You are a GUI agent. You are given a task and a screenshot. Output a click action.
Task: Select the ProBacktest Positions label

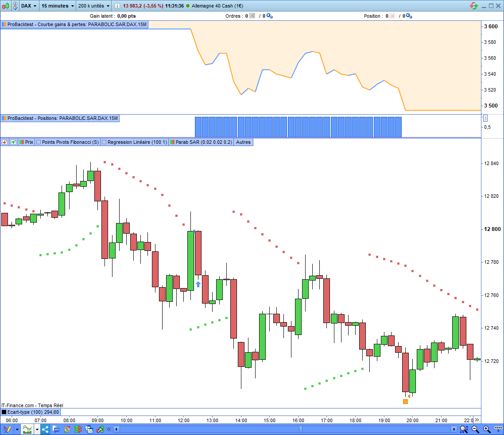point(60,118)
